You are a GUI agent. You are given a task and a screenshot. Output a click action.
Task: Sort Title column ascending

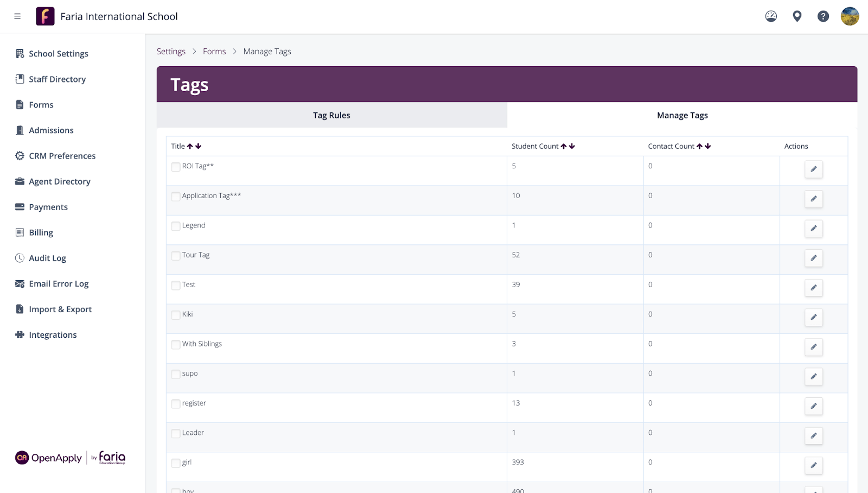pyautogui.click(x=190, y=147)
